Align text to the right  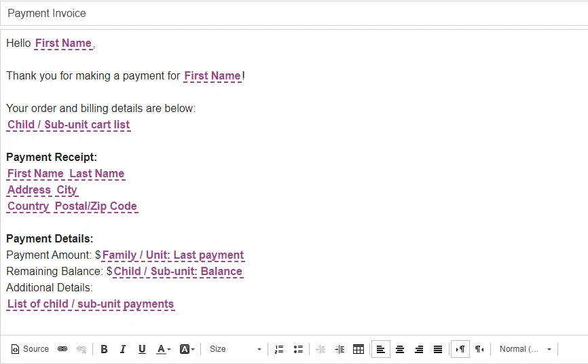coord(419,349)
